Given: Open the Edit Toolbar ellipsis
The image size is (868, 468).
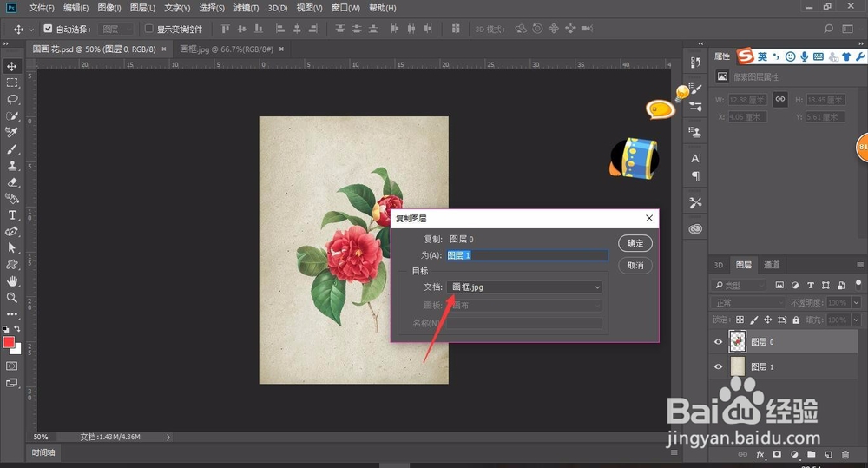Looking at the screenshot, I should [x=11, y=314].
